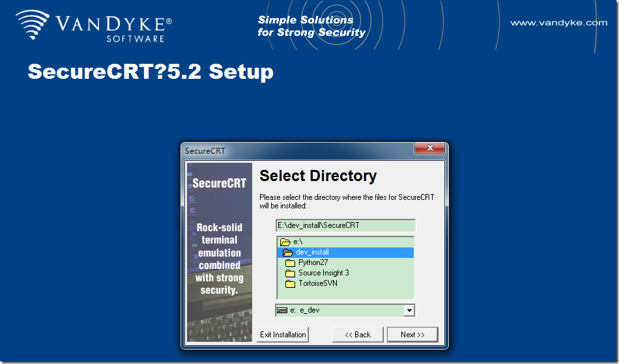Click the SecureCRT dialog title bar text
The height and width of the screenshot is (364, 619).
pyautogui.click(x=205, y=150)
